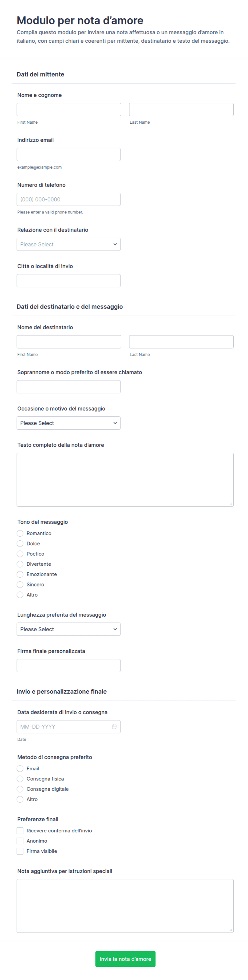Select the Romantico tone radio button

pos(20,533)
